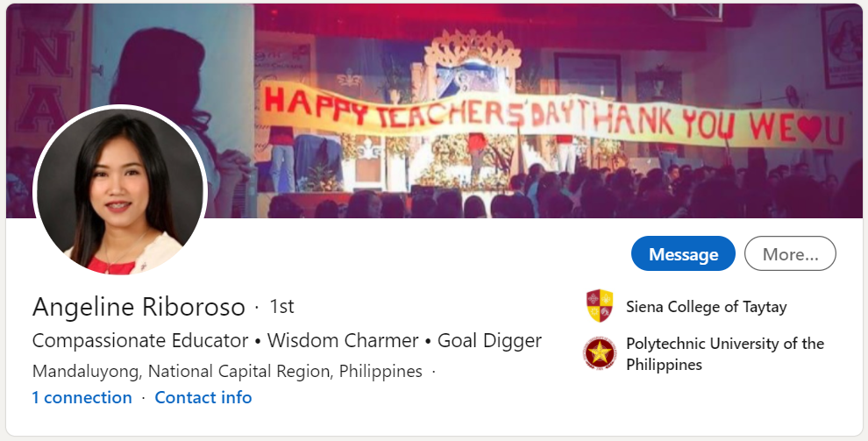The height and width of the screenshot is (441, 868).
Task: Click the Mandaluyong location text
Action: click(227, 371)
